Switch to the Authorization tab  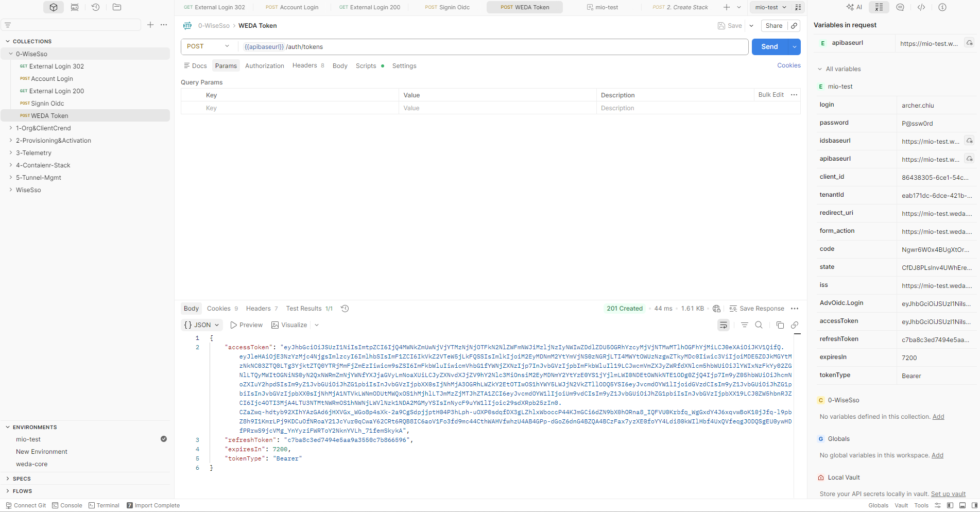265,66
